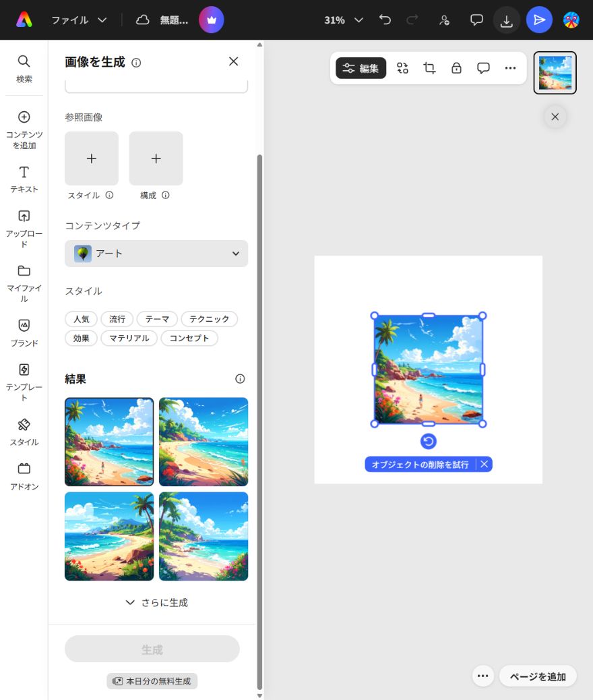Open the 31% zoom dropdown
Screen dimensions: 593x700
click(x=344, y=20)
